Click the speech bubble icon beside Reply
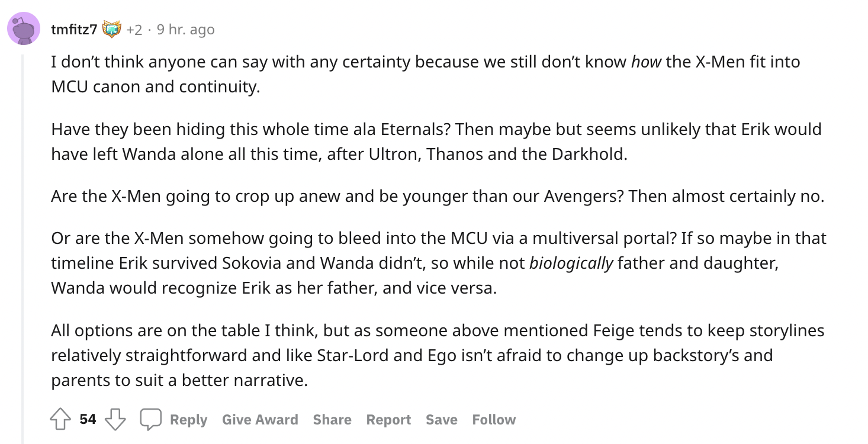This screenshot has height=444, width=868. [150, 420]
